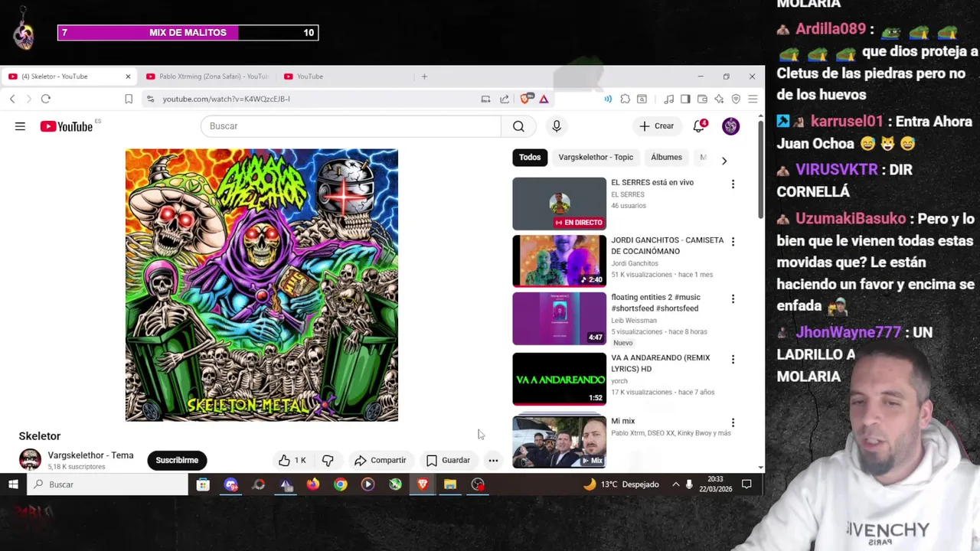
Task: Switch to the third YouTube tab
Action: tap(345, 77)
